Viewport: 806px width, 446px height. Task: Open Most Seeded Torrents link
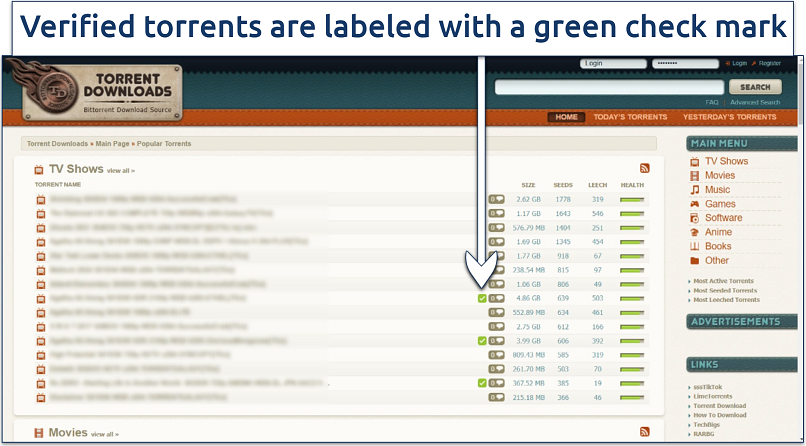725,290
